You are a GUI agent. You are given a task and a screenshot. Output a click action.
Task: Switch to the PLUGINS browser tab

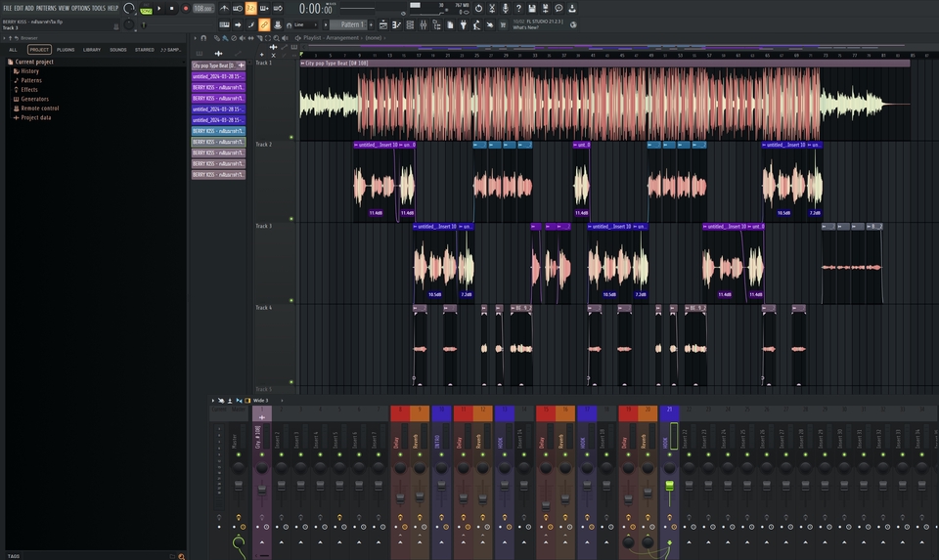click(x=66, y=49)
